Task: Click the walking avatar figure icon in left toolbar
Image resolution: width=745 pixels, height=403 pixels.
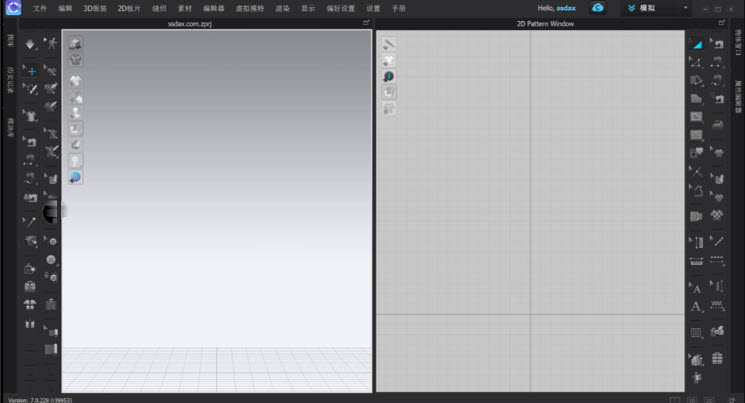Action: point(50,44)
